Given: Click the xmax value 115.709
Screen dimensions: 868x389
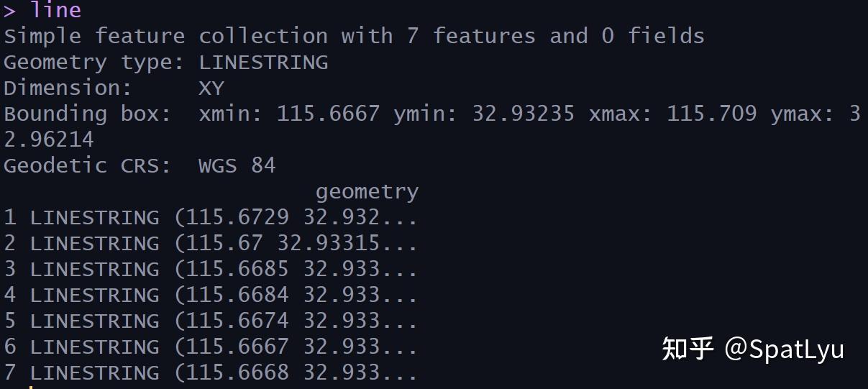Looking at the screenshot, I should [712, 114].
